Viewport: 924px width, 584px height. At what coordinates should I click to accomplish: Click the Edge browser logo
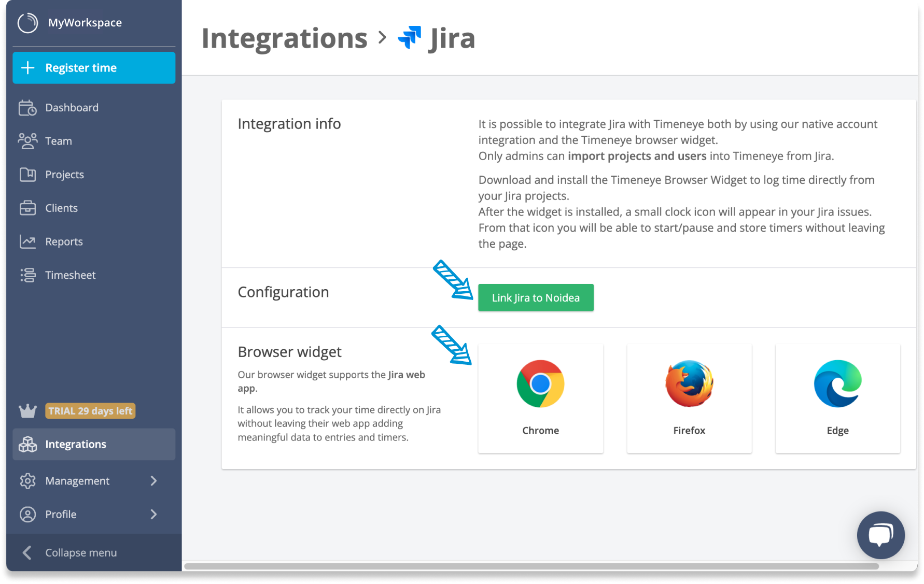pyautogui.click(x=838, y=384)
